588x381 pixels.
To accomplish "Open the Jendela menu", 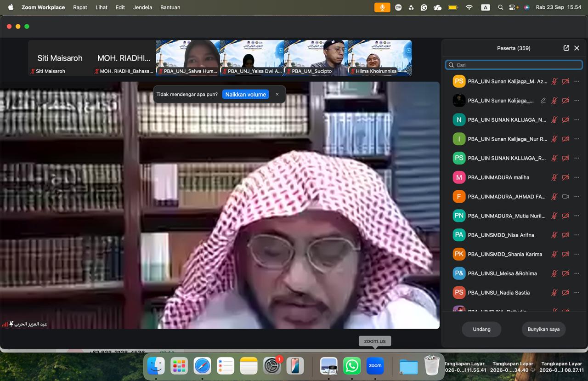I will [142, 7].
